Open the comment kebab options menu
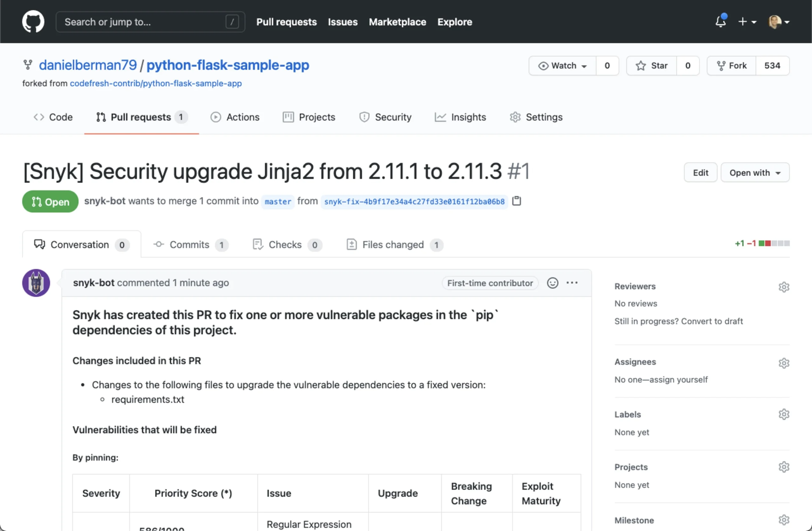 coord(572,283)
